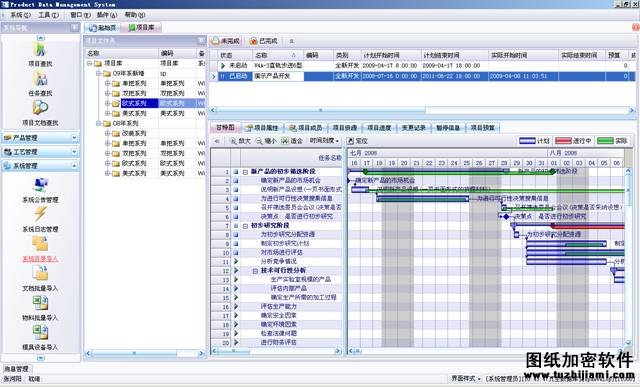Click the 适合 fit-to-view icon
Image resolution: width=640 pixels, height=387 pixels.
pyautogui.click(x=285, y=141)
